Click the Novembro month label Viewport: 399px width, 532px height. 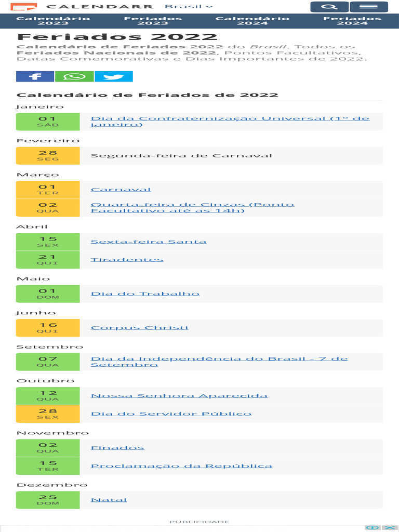[x=52, y=433]
